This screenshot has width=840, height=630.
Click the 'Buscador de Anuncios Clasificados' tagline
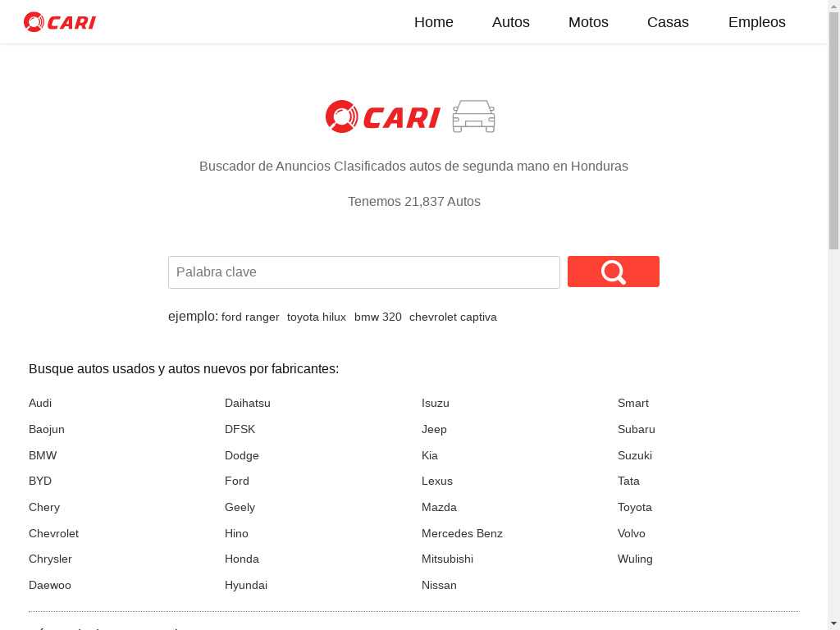click(413, 166)
